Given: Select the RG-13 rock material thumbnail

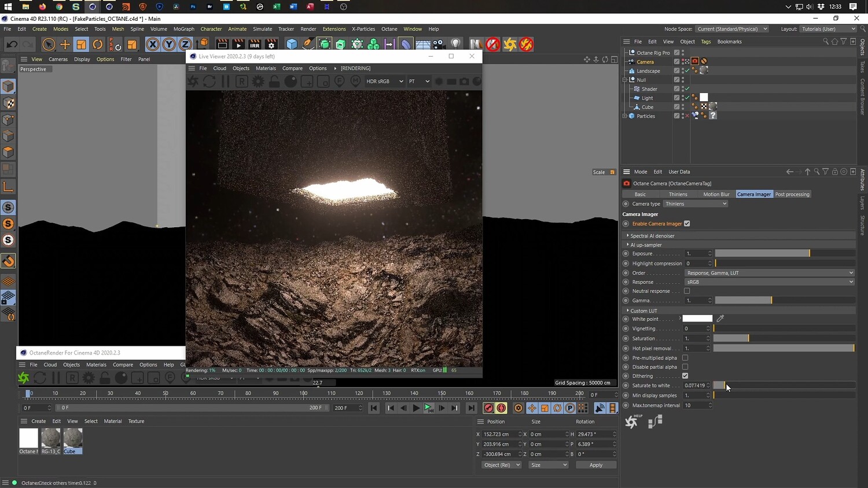Looking at the screenshot, I should click(51, 438).
